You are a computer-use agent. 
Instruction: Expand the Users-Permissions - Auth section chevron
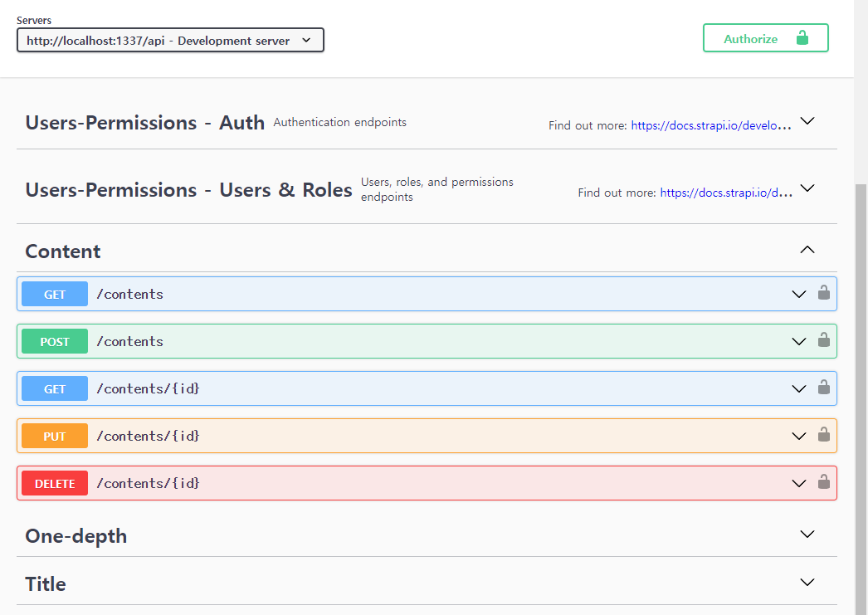coord(807,121)
